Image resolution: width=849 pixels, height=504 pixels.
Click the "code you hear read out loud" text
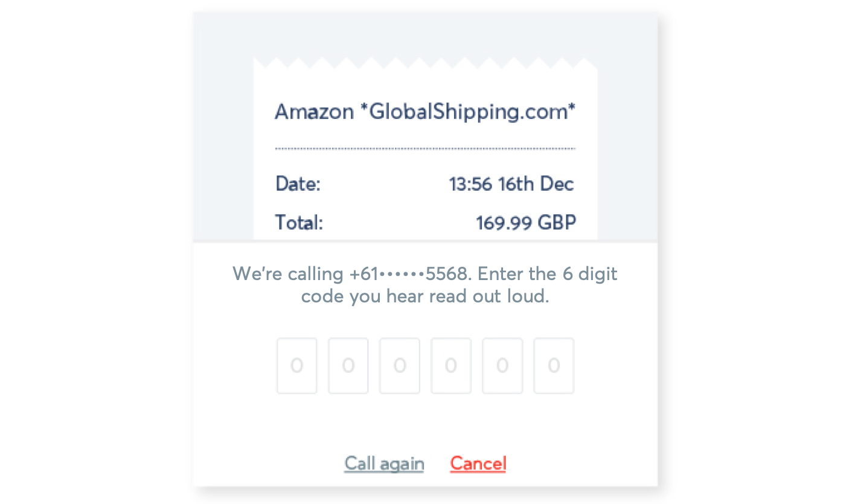(425, 297)
